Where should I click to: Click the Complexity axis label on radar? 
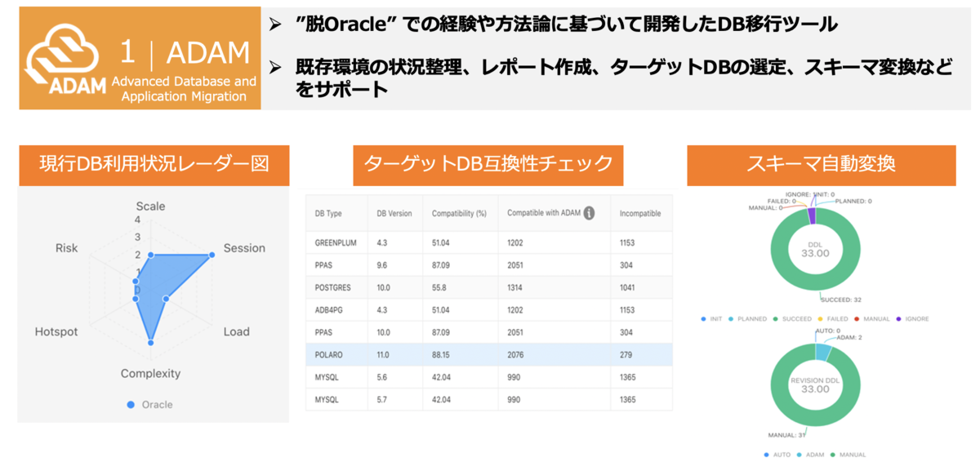pos(150,374)
